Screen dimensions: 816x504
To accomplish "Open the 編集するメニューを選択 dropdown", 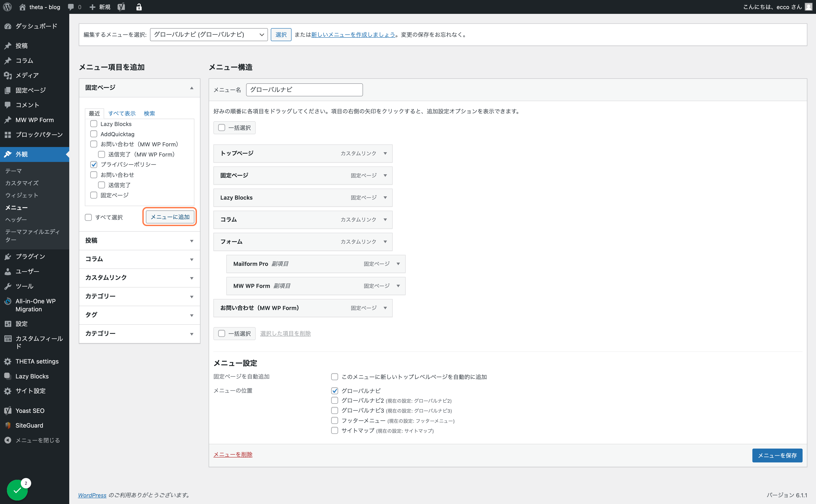I will [x=209, y=35].
